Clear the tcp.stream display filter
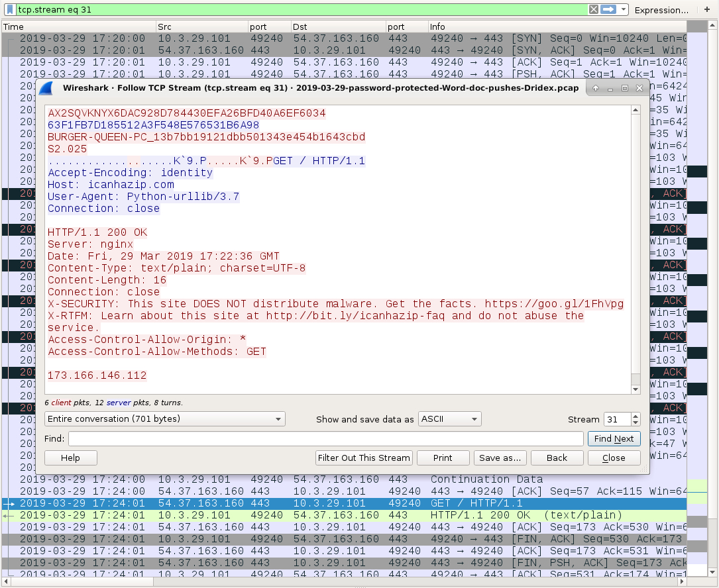This screenshot has width=719, height=588. click(593, 10)
